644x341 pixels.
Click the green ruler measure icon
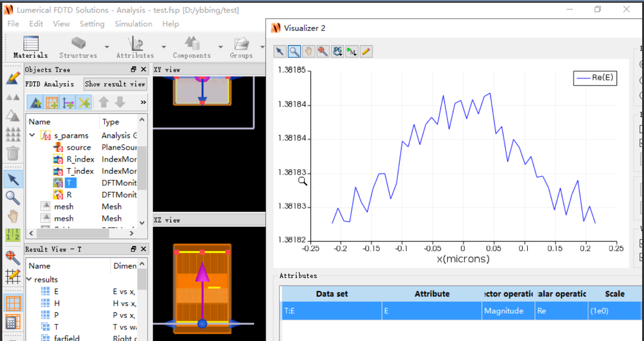pyautogui.click(x=13, y=235)
